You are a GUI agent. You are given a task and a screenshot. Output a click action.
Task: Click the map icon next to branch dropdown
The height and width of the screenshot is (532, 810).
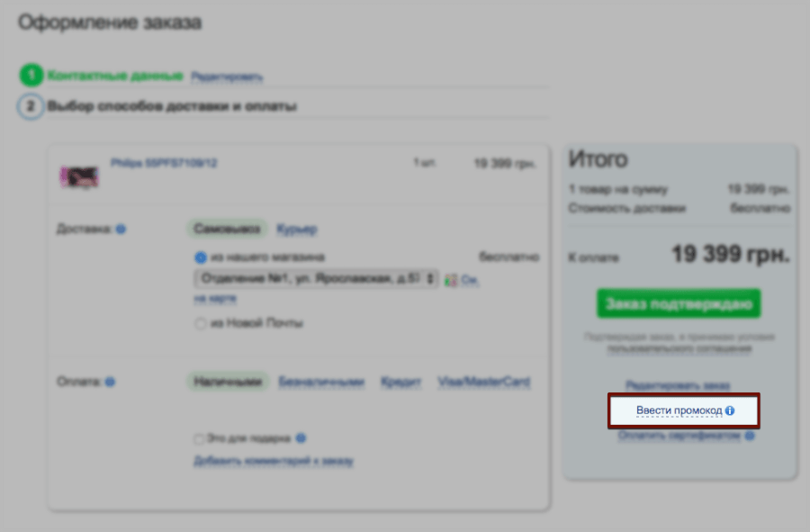tap(450, 280)
